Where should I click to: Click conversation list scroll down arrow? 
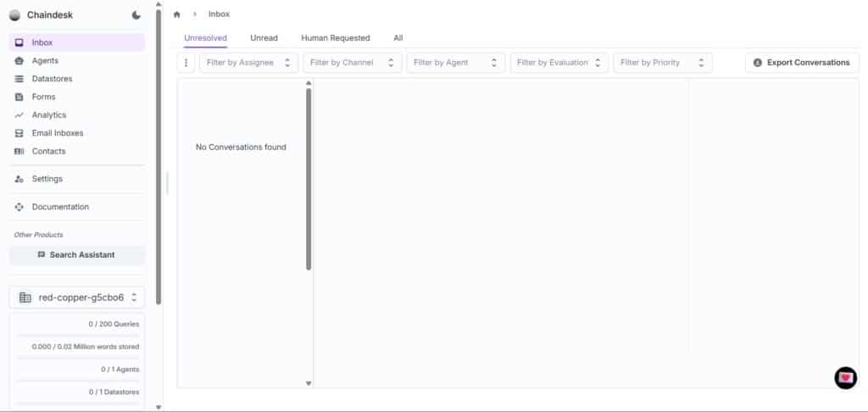point(309,383)
